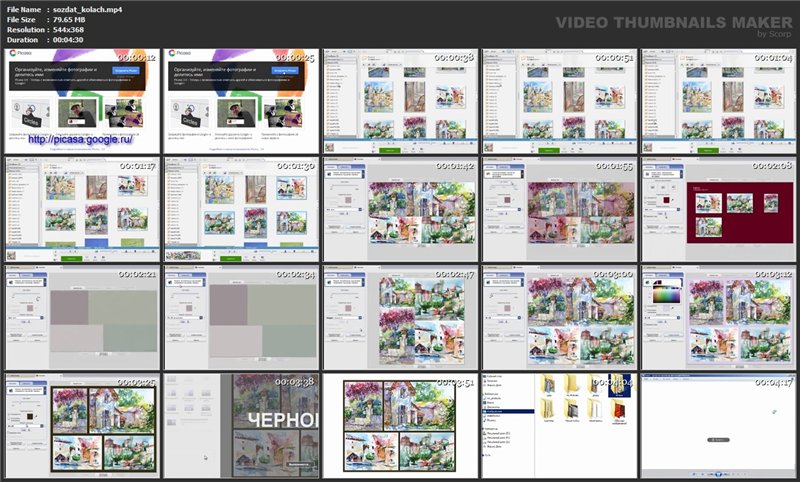This screenshot has width=800, height=482.
Task: Open the loading window frame at 00:04:17
Action: tap(718, 426)
